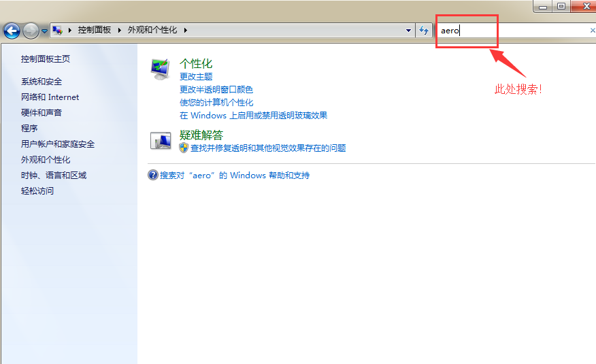Open 外观和个性化 in sidebar
This screenshot has width=596, height=364.
point(46,160)
